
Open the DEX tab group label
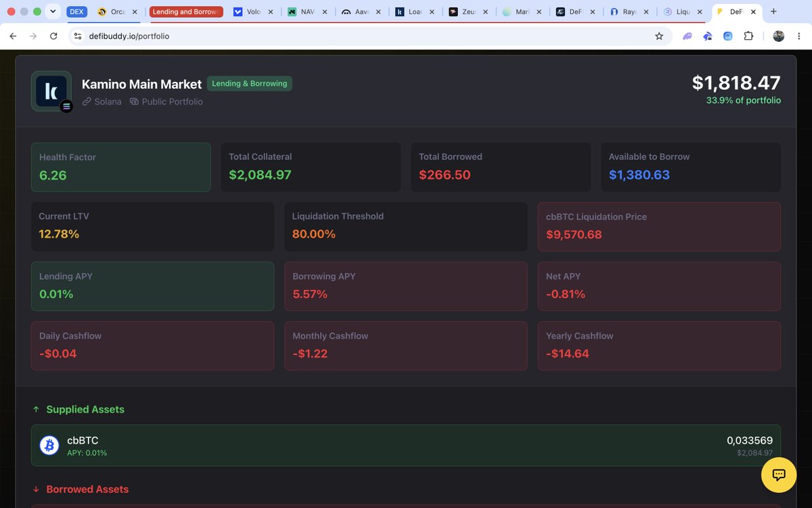pyautogui.click(x=76, y=12)
